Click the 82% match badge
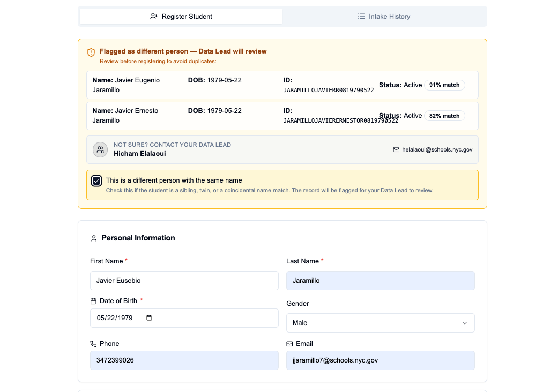 444,116
